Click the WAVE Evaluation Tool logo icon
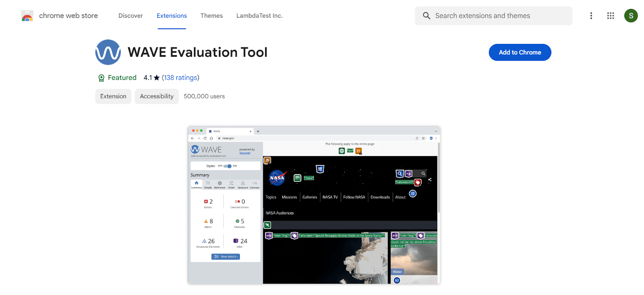This screenshot has width=644, height=295. click(108, 52)
